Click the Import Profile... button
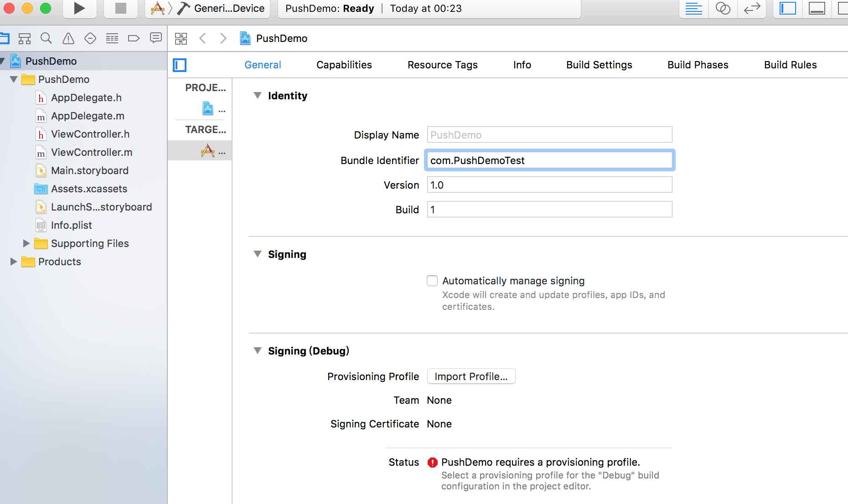The image size is (848, 504). (471, 376)
